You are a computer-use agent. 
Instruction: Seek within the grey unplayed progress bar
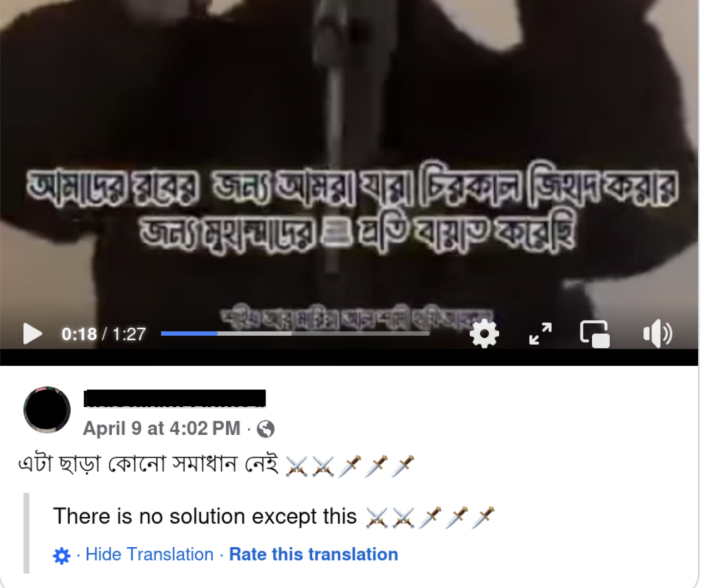[x=324, y=334]
